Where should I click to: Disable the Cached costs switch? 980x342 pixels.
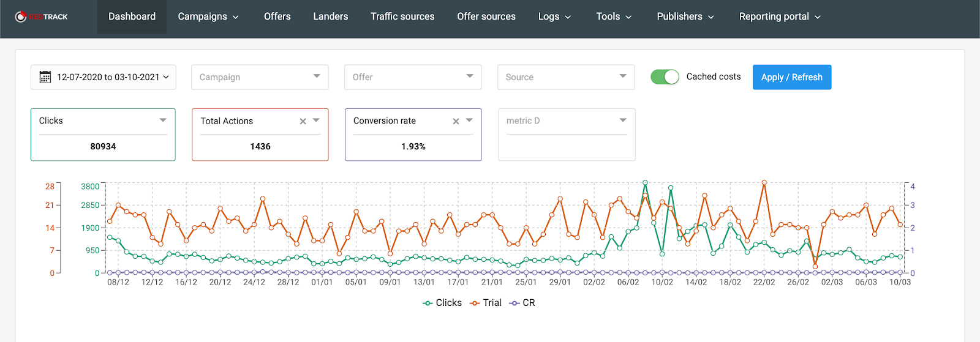coord(665,76)
